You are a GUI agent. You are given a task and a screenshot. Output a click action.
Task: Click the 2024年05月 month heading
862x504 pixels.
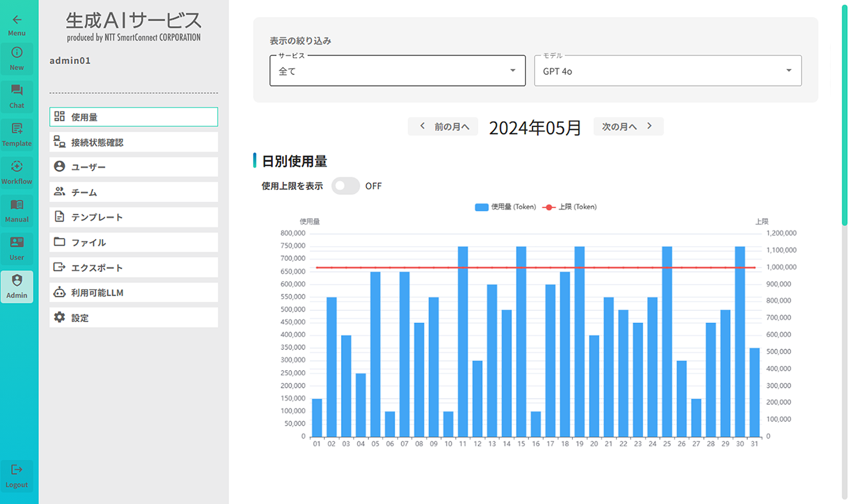535,127
